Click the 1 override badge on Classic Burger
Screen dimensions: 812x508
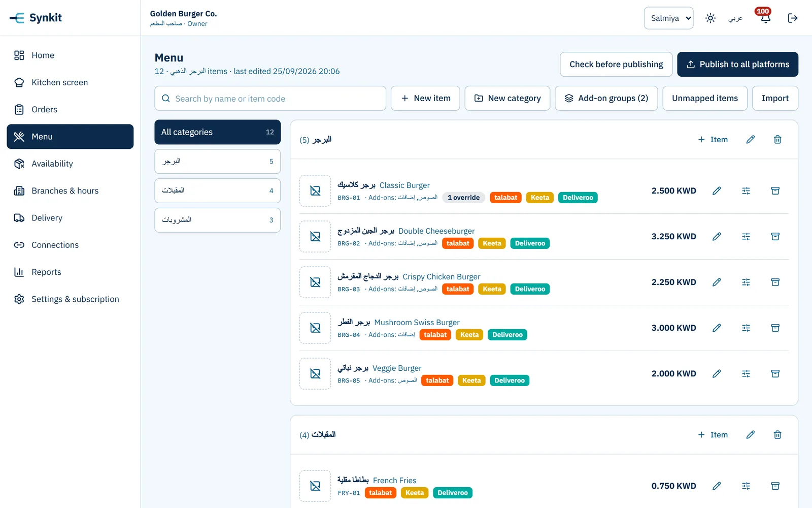pos(463,198)
